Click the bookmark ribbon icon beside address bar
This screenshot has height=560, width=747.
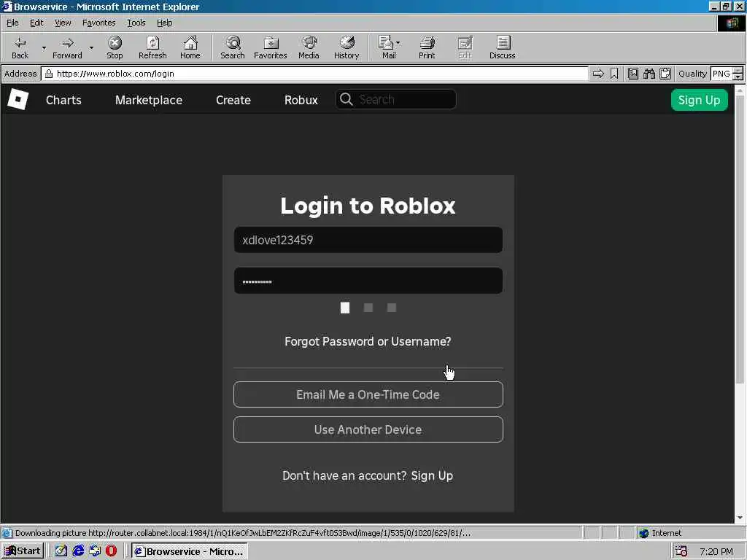(614, 74)
